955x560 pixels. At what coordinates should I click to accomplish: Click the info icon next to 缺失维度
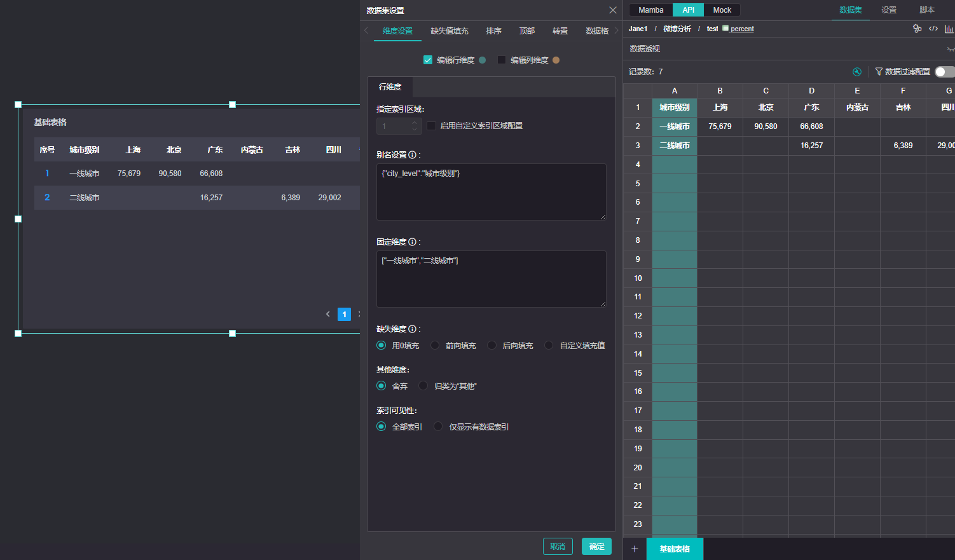pyautogui.click(x=412, y=329)
